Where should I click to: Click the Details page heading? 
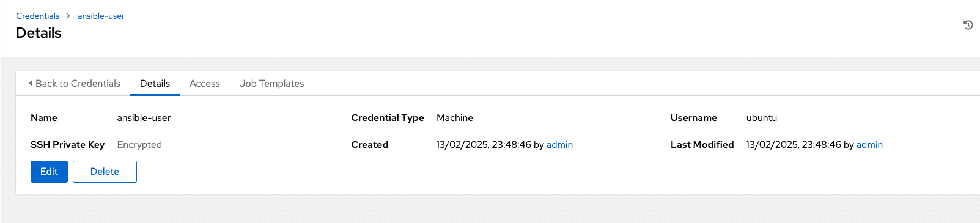click(39, 33)
